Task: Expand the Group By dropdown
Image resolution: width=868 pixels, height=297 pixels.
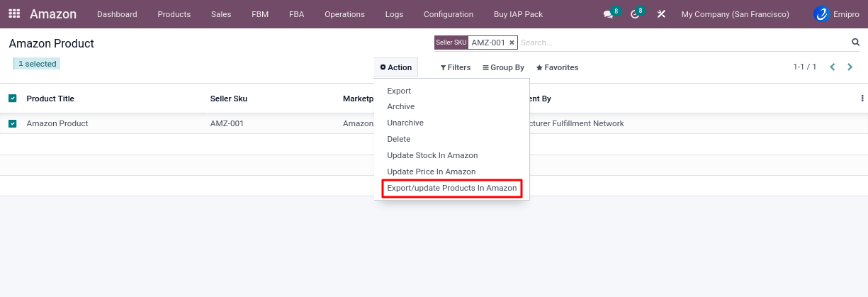Action: [x=503, y=67]
